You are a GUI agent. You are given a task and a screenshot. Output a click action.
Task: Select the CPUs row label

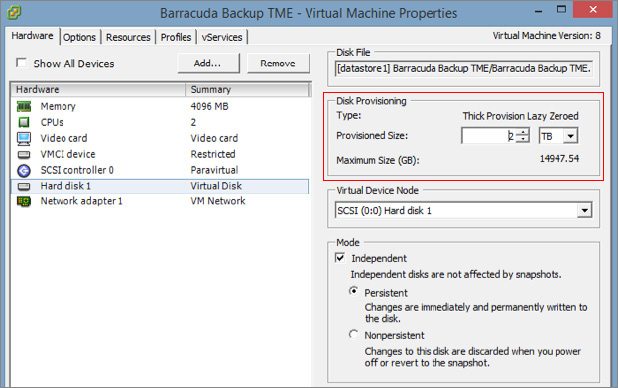[x=52, y=122]
